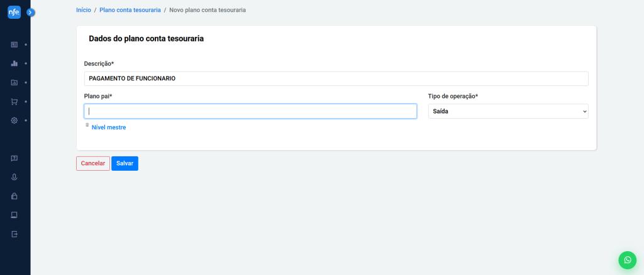The image size is (644, 275).
Task: Click the laptop icon in sidebar
Action: (14, 215)
